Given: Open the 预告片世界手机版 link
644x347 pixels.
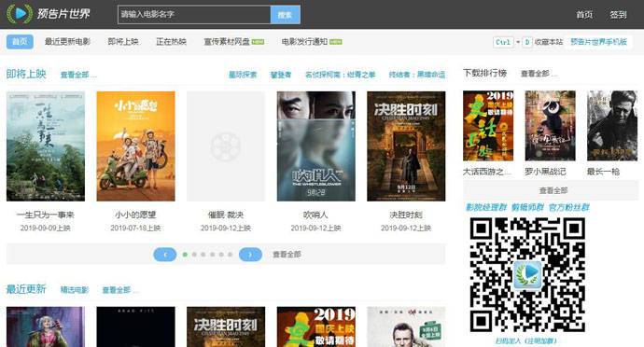Looking at the screenshot, I should [x=598, y=41].
